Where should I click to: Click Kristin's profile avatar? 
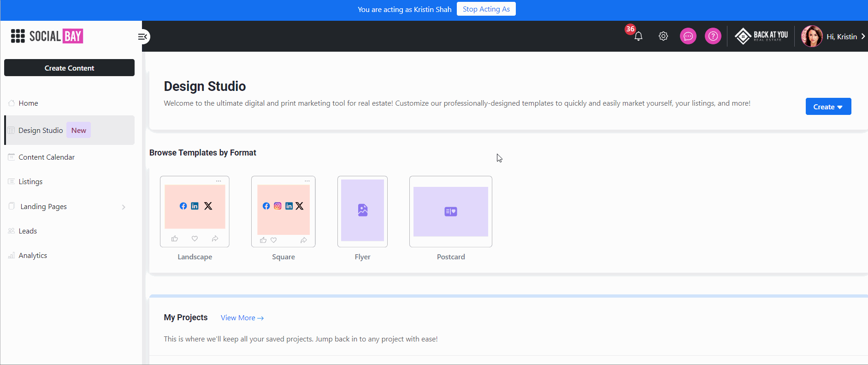click(x=811, y=36)
